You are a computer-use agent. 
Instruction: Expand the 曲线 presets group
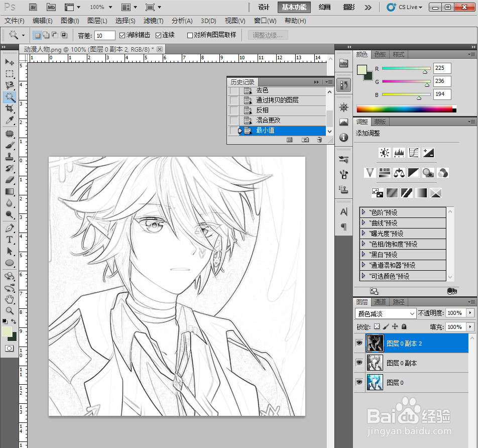click(364, 222)
